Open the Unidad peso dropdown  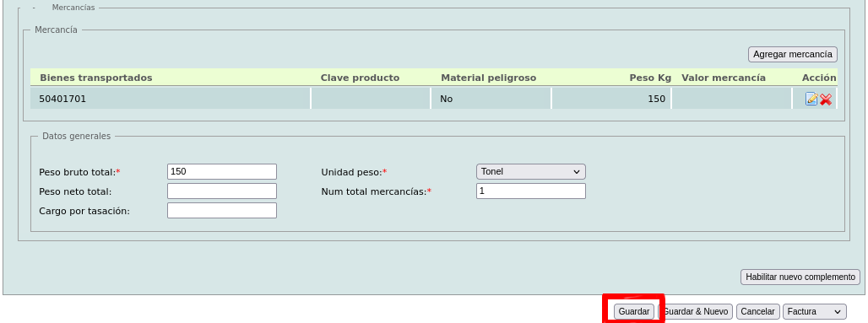(x=531, y=171)
